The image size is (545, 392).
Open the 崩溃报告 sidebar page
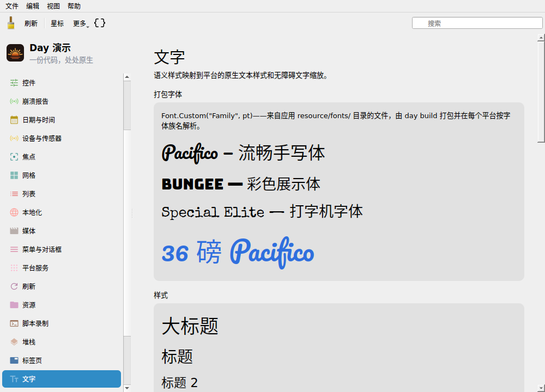(x=62, y=101)
